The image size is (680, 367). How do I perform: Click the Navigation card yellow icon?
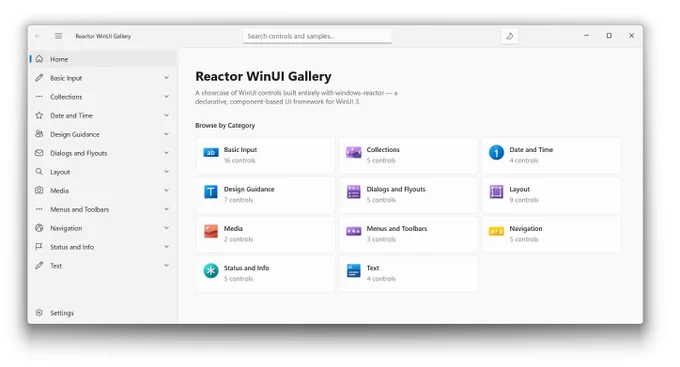(496, 231)
